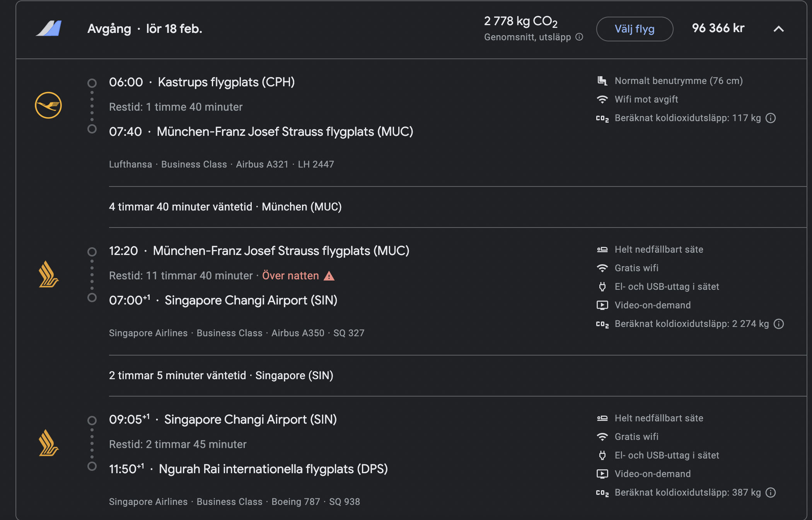This screenshot has width=812, height=520.
Task: Click info icon next to Genomsnitt, utsläpp
Action: [579, 37]
